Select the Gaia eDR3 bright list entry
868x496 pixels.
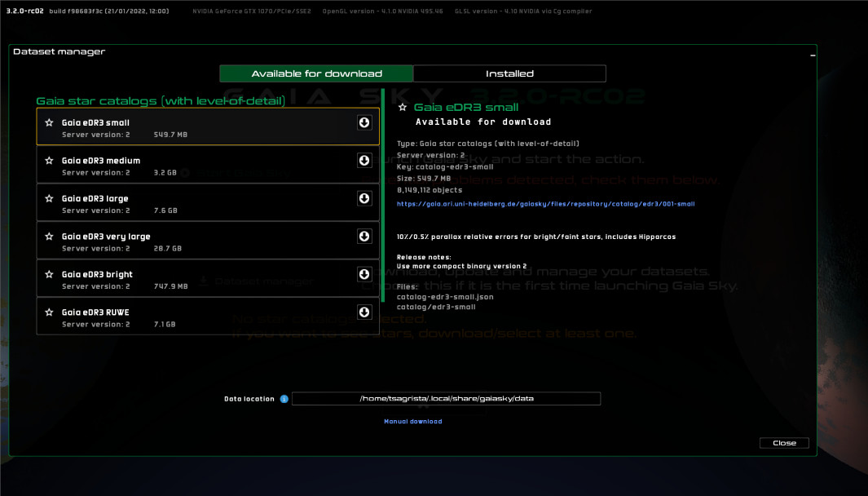tap(208, 279)
